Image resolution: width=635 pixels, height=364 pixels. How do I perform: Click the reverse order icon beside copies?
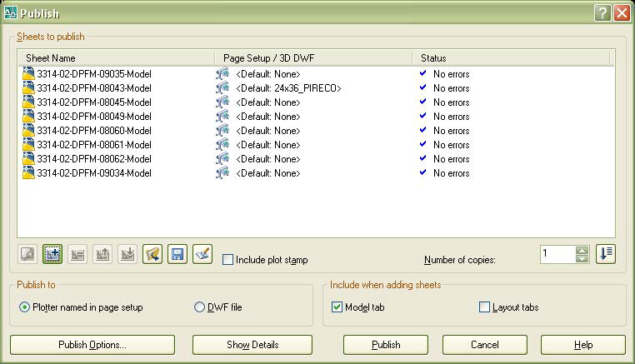pyautogui.click(x=606, y=254)
